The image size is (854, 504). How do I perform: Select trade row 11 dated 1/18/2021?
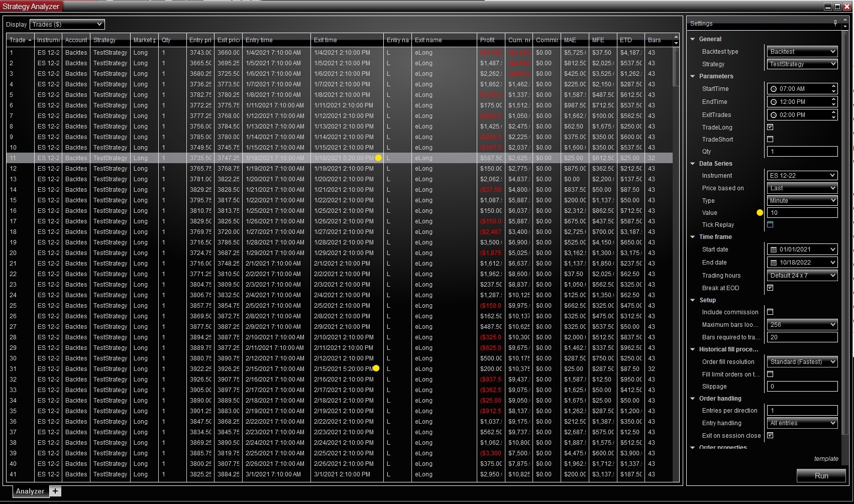[x=340, y=158]
